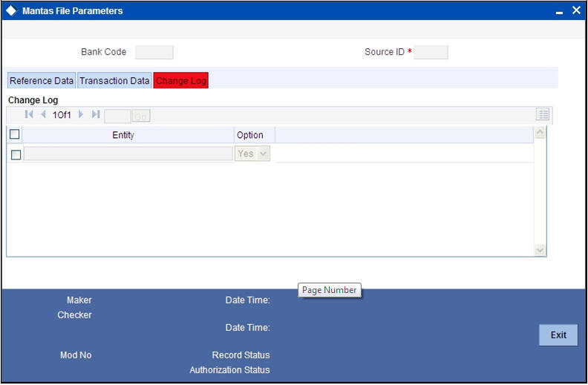Switch to Transaction Data tab

coord(114,81)
